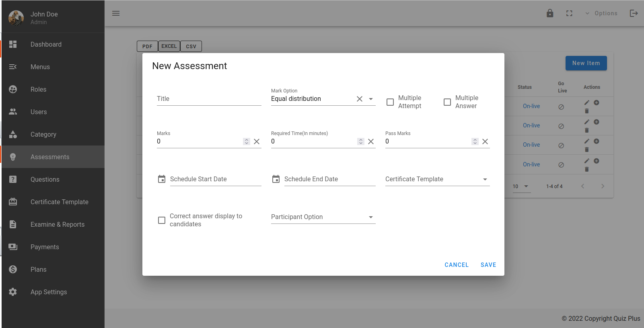
Task: Toggle the fullscreen icon
Action: point(569,13)
